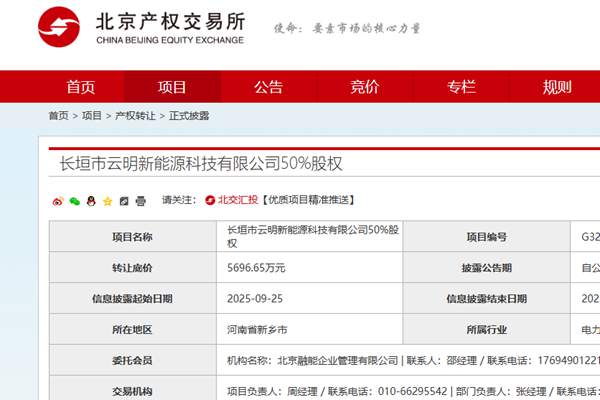The image size is (600, 400).
Task: Select the 项目 navigation tab
Action: (172, 87)
